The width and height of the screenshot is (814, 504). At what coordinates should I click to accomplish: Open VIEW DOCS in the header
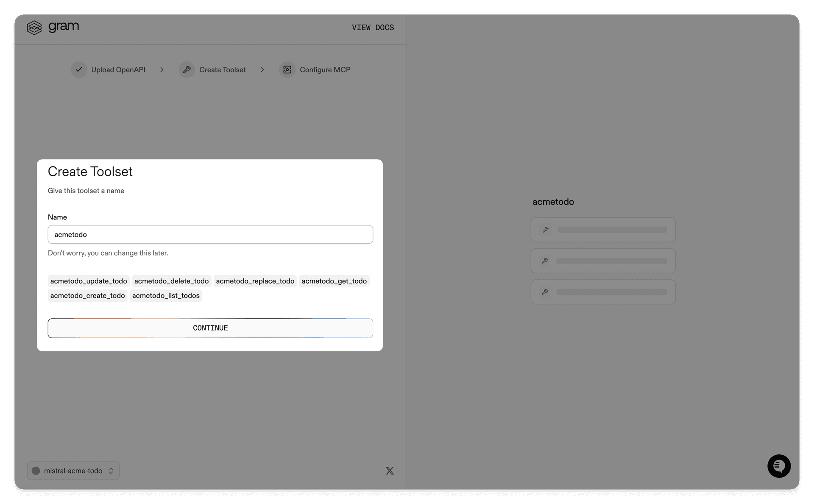373,27
